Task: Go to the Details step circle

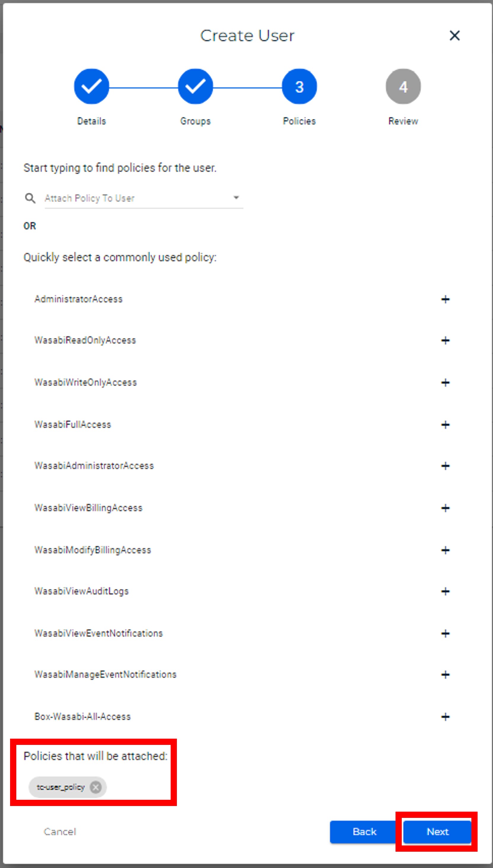Action: click(92, 87)
